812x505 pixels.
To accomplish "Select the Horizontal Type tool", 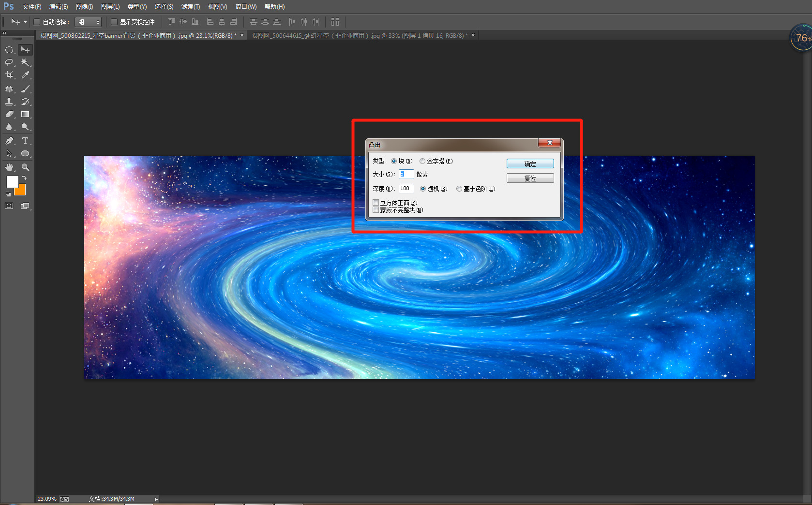I will (x=25, y=141).
